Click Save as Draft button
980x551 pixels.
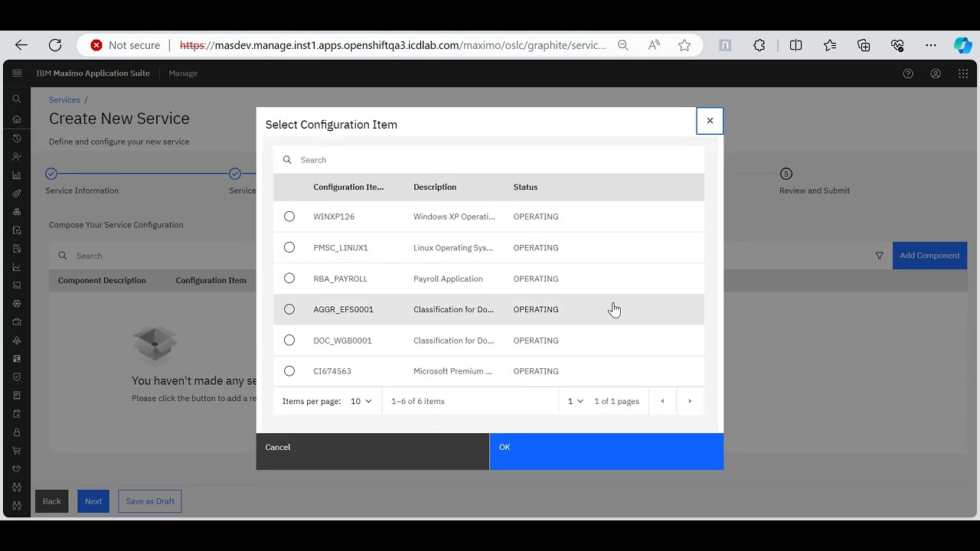click(x=150, y=501)
